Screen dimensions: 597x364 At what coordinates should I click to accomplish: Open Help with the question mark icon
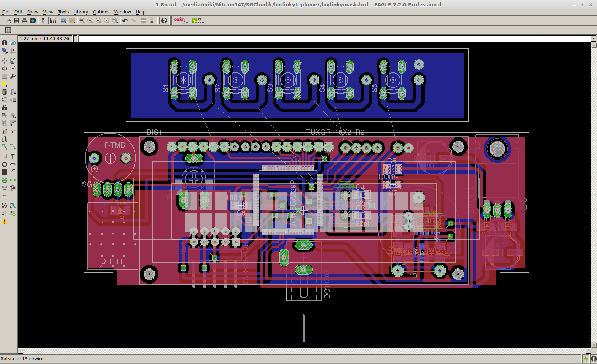coord(164,21)
